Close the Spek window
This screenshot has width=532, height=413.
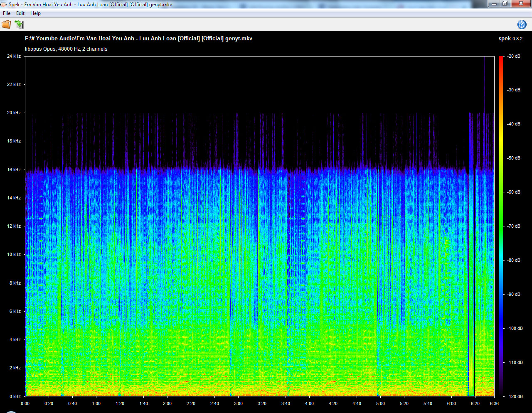(521, 4)
